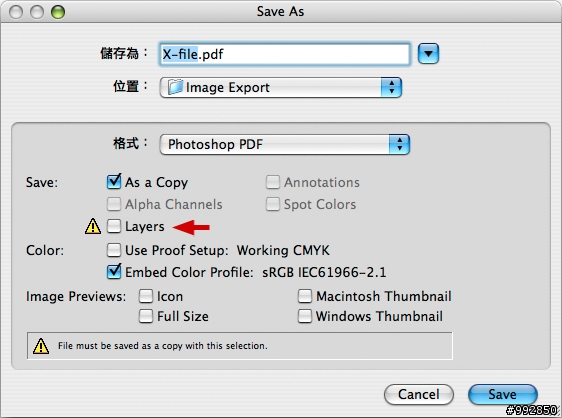
Task: Click the Cancel button
Action: pos(419,394)
